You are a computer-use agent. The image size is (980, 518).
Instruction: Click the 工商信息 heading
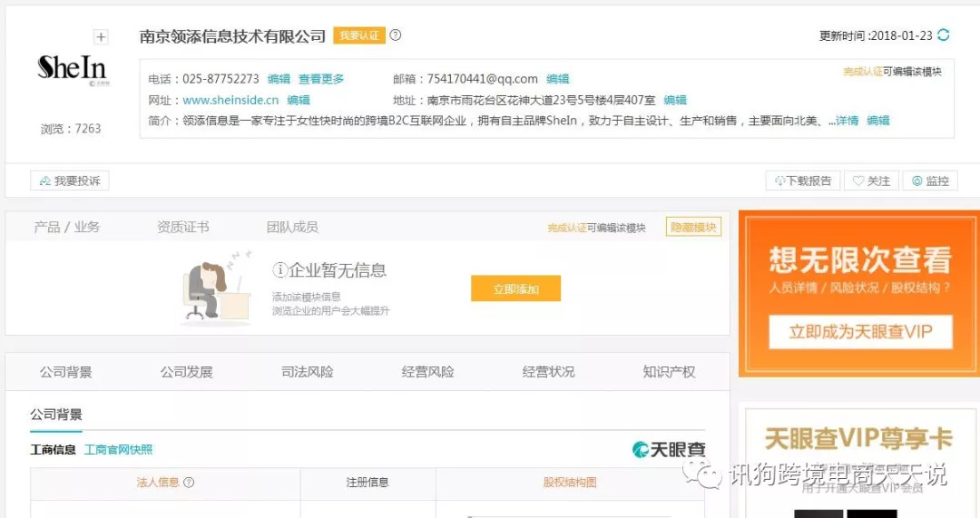click(x=54, y=449)
